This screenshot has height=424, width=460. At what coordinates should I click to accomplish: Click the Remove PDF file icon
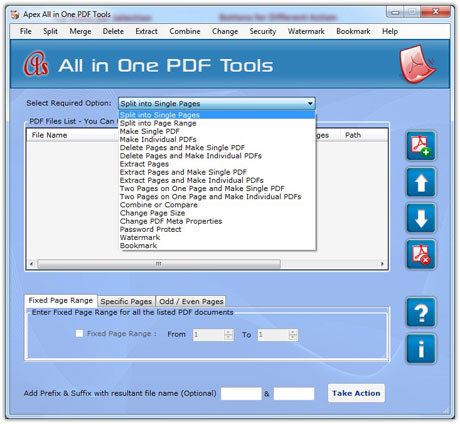click(421, 254)
